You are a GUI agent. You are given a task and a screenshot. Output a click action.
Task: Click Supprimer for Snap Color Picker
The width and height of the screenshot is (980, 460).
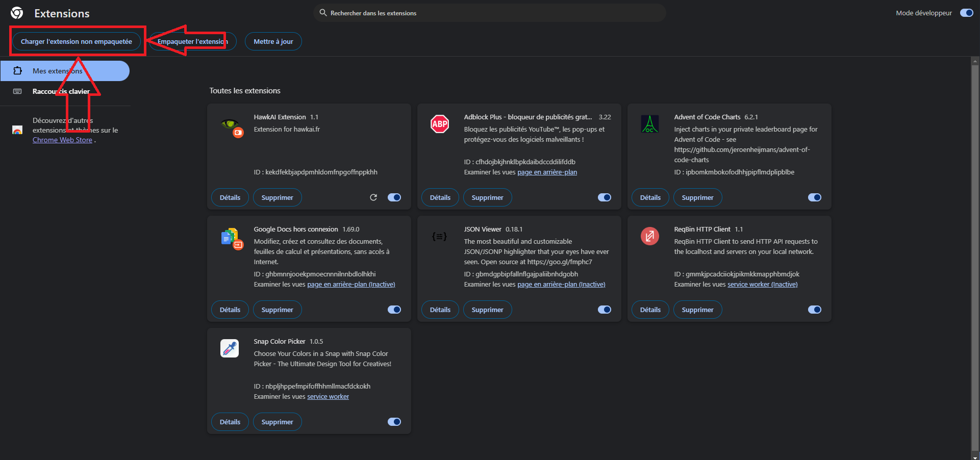278,422
